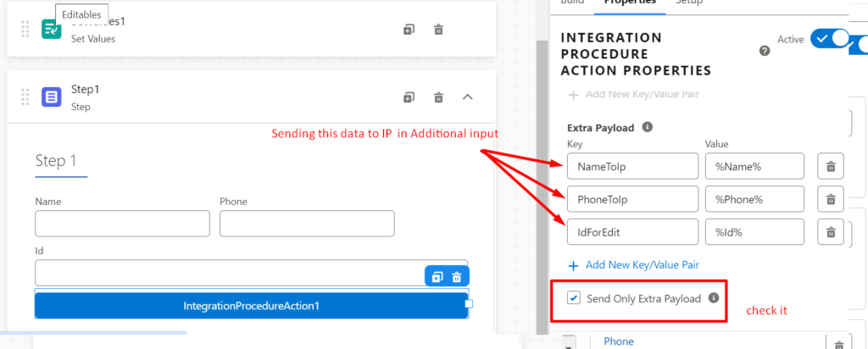
Task: Show Extra Payload info tooltip
Action: point(647,127)
